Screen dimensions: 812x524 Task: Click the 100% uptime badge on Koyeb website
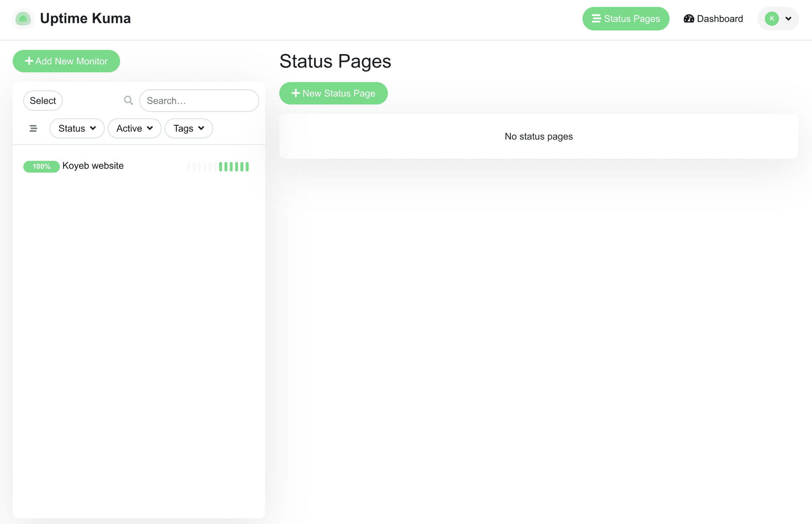click(41, 166)
